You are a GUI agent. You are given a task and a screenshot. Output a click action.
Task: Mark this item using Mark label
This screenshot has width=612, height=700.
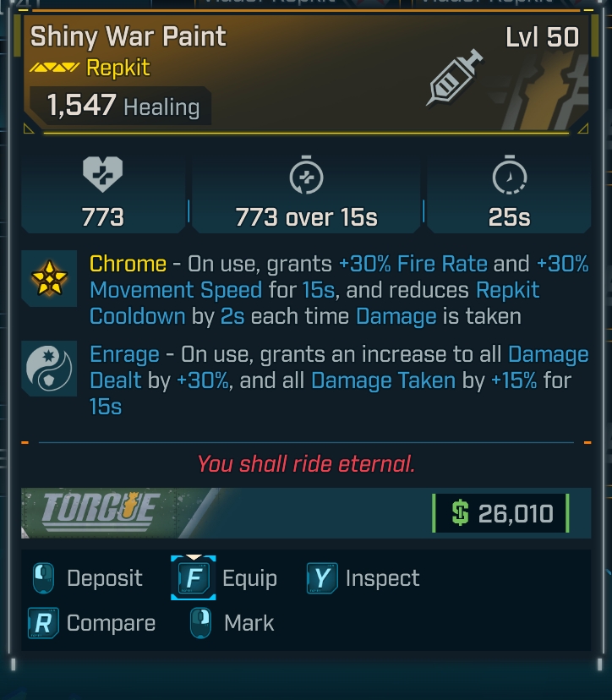(249, 624)
